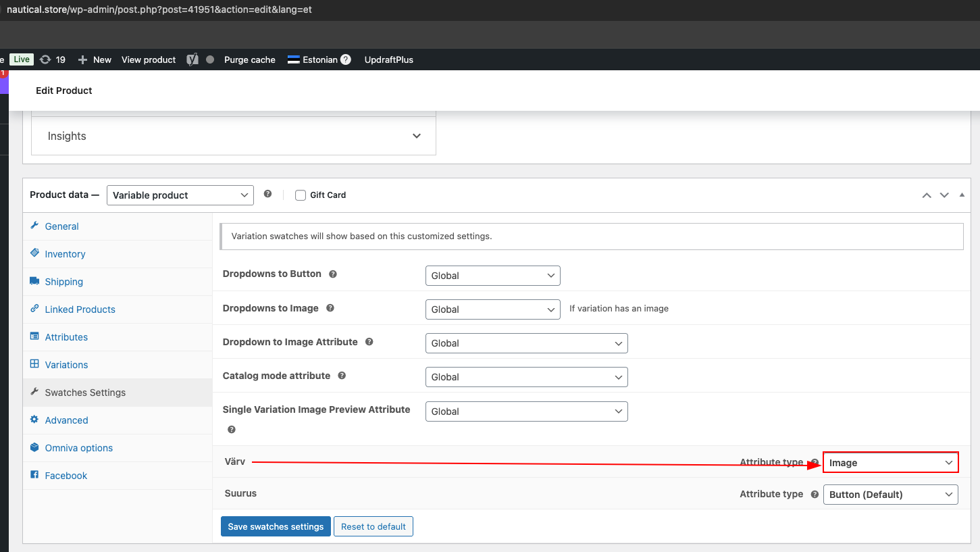Click the browser address bar URL
The height and width of the screenshot is (552, 980).
pyautogui.click(x=159, y=10)
